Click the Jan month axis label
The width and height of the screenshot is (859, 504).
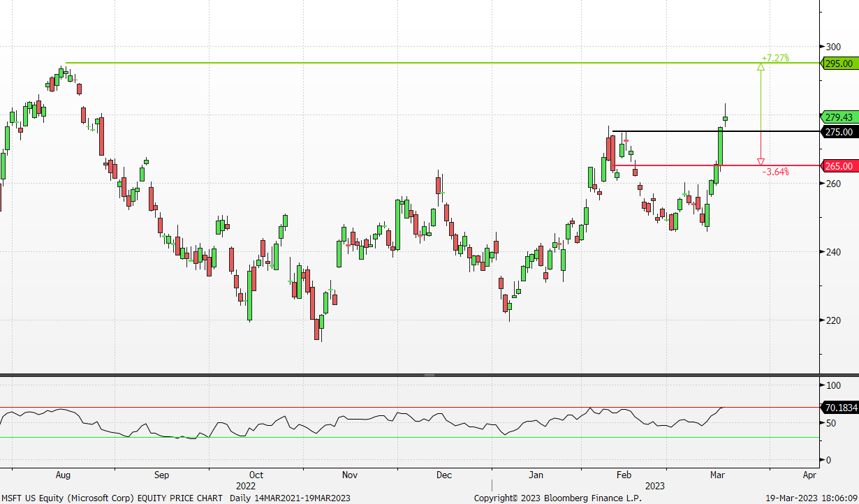click(536, 475)
